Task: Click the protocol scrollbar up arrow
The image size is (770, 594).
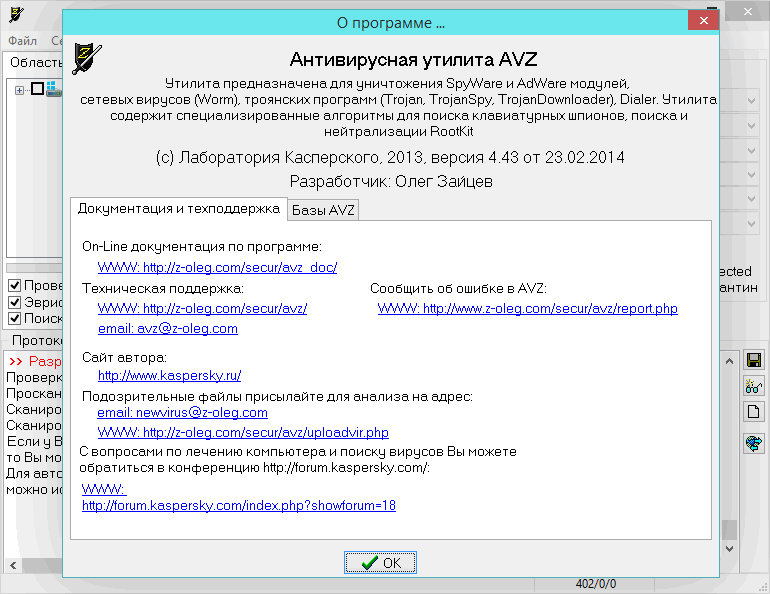Action: [729, 361]
